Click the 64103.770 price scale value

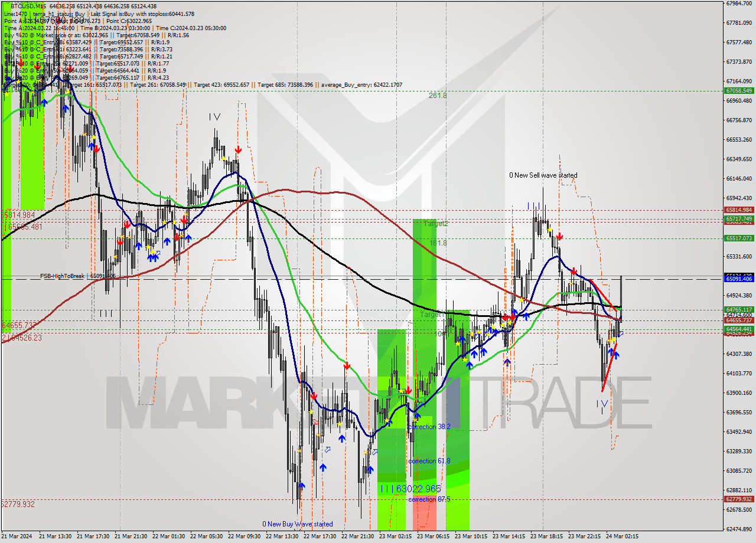739,373
